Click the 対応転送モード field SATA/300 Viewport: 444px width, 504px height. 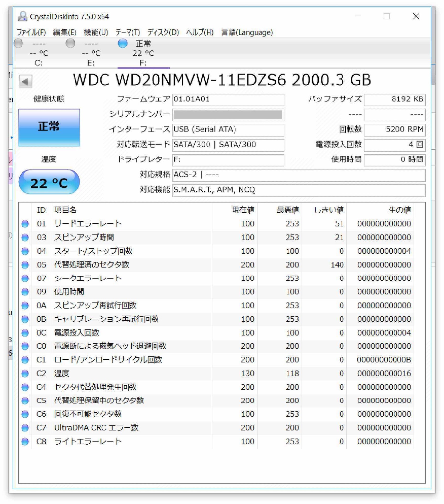228,145
